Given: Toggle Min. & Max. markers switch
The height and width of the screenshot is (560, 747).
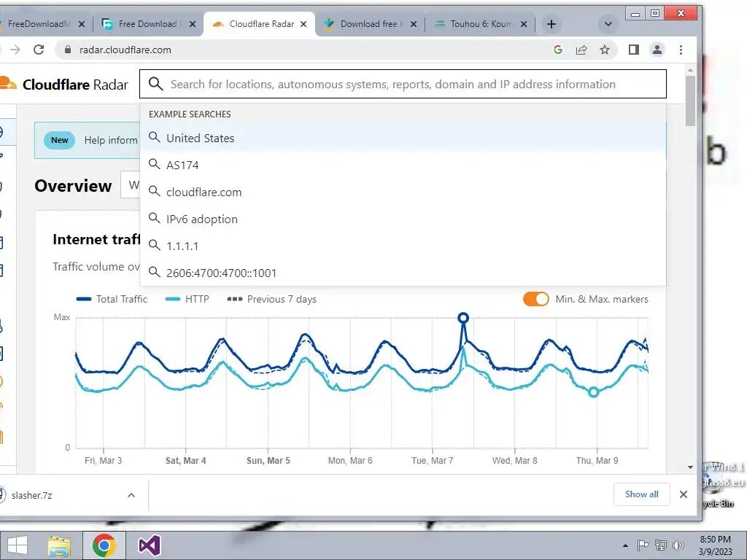Looking at the screenshot, I should [536, 299].
